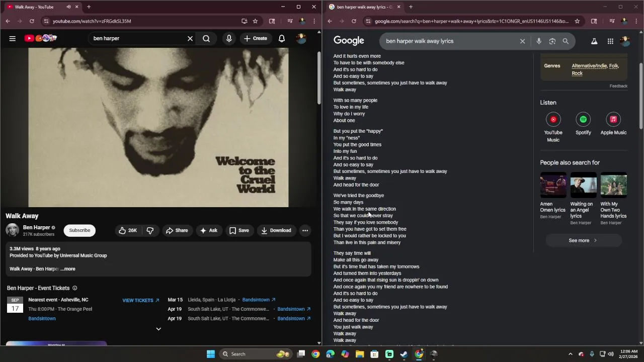This screenshot has width=644, height=362.
Task: Expand video description with ...more
Action: click(x=68, y=269)
